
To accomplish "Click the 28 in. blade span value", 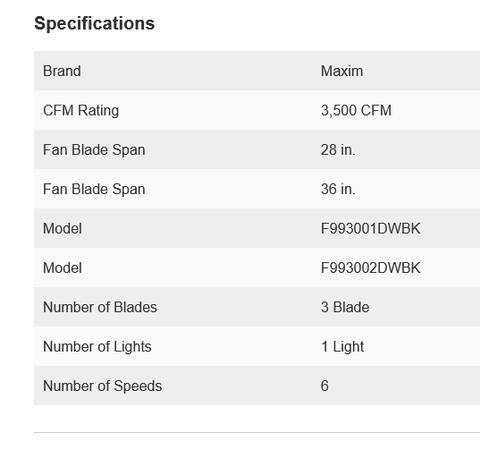I will pyautogui.click(x=338, y=150).
